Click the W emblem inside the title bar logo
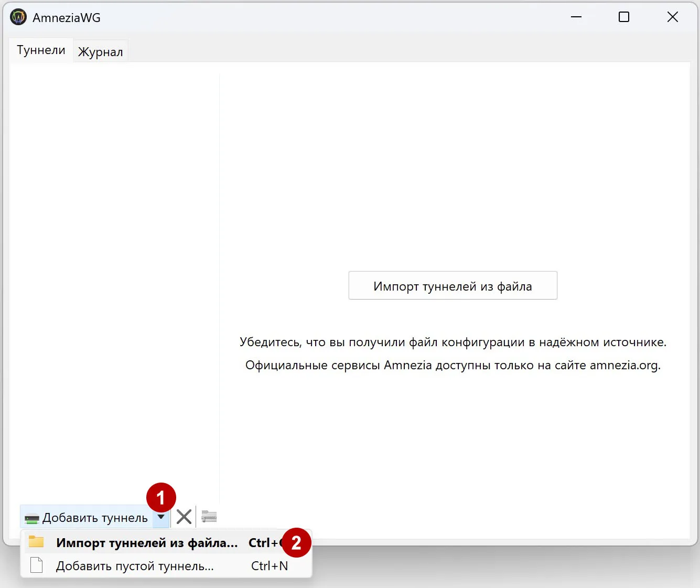This screenshot has width=700, height=588. point(18,16)
